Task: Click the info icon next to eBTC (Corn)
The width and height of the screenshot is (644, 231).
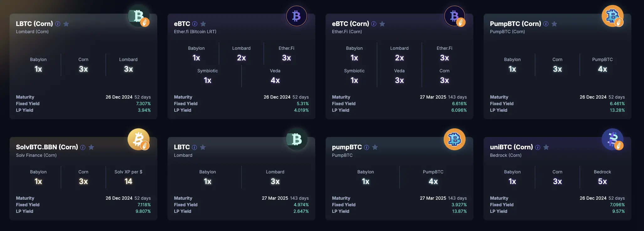Action: pyautogui.click(x=374, y=24)
